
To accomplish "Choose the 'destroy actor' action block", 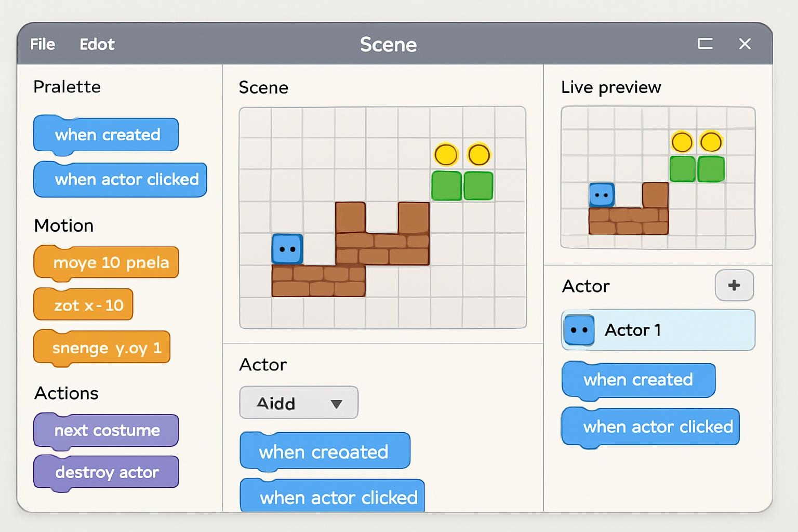I will tap(107, 472).
